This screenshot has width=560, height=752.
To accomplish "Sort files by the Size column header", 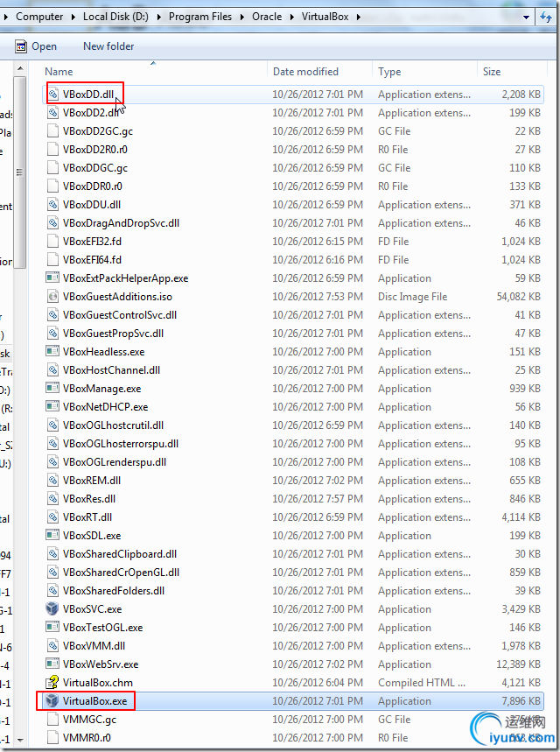I will (512, 72).
